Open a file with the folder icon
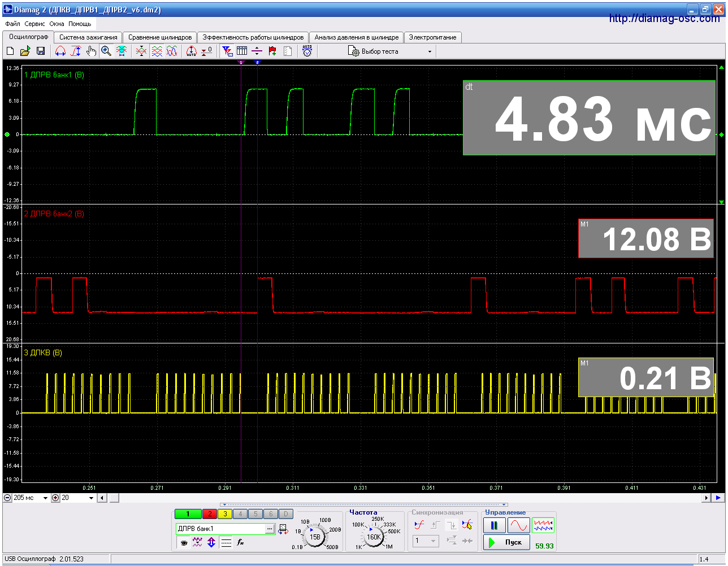728x566 pixels. point(25,51)
